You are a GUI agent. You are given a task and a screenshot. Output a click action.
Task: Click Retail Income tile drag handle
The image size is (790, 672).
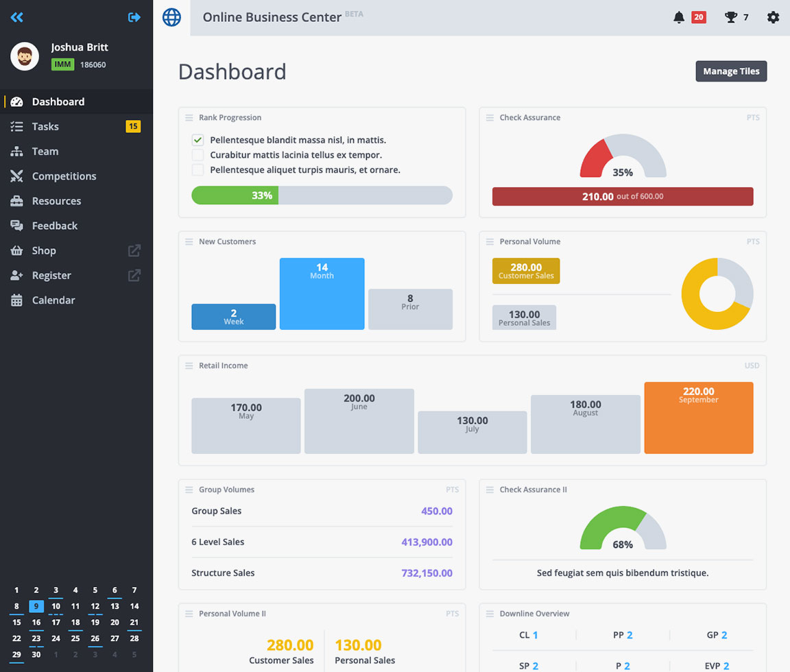(189, 366)
